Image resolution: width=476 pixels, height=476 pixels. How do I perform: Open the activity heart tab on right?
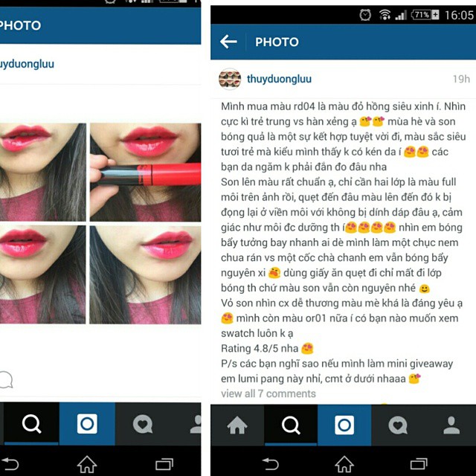398,425
